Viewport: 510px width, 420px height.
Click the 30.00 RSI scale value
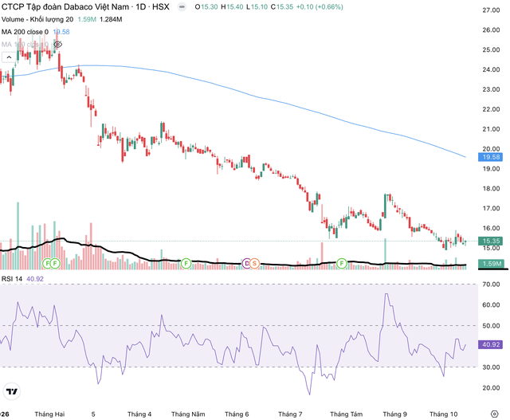pos(491,367)
